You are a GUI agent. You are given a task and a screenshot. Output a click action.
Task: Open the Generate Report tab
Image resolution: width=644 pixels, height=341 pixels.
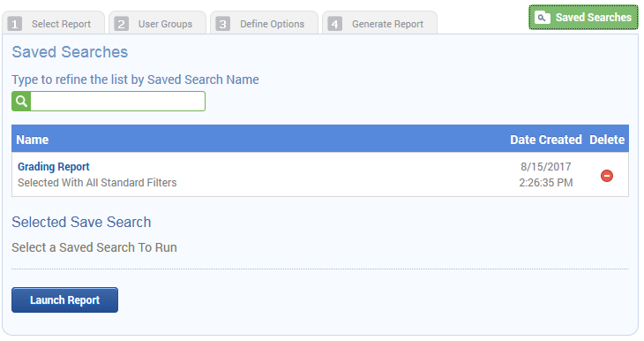coord(379,23)
